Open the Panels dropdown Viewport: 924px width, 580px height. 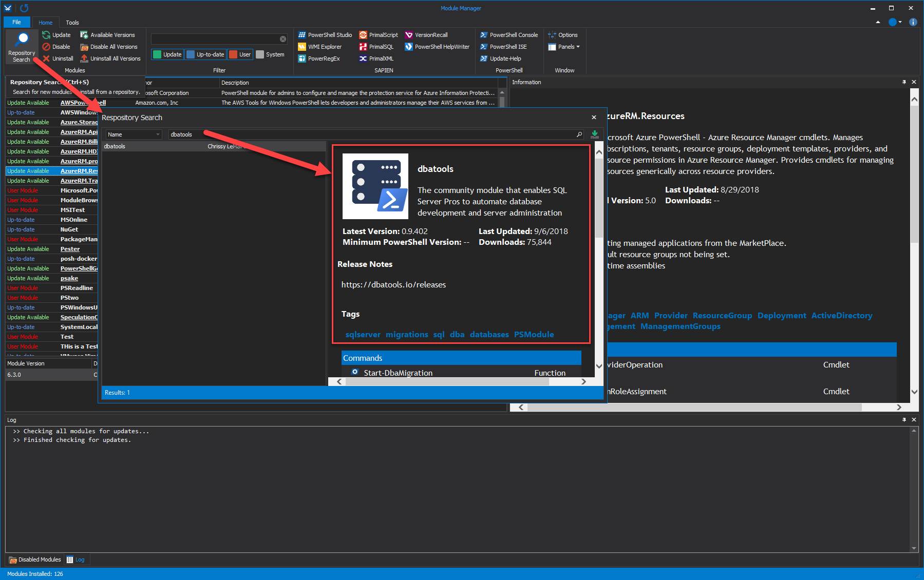coord(564,47)
